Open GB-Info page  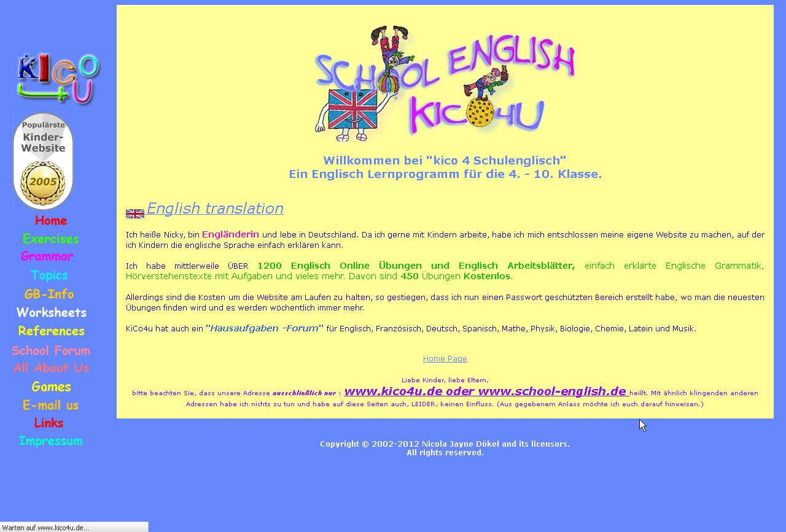49,295
